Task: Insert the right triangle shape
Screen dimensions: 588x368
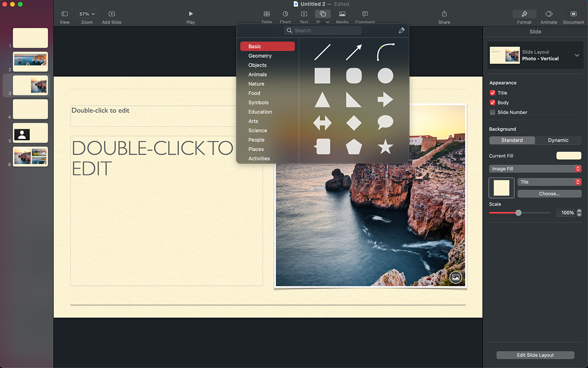Action: point(354,99)
